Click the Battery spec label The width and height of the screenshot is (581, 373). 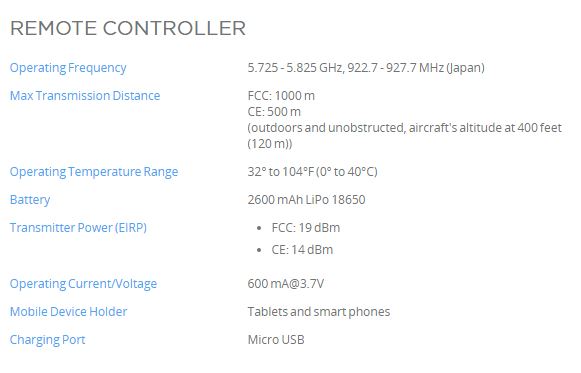(x=30, y=200)
